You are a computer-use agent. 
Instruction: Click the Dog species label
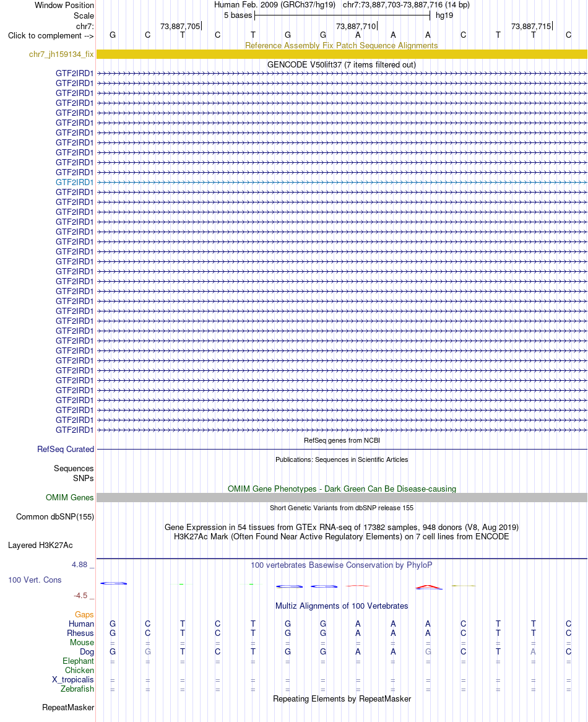[x=87, y=652]
